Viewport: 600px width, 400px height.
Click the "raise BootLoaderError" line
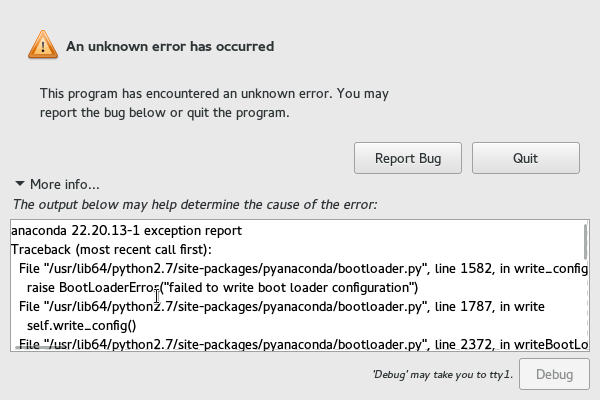pos(220,288)
